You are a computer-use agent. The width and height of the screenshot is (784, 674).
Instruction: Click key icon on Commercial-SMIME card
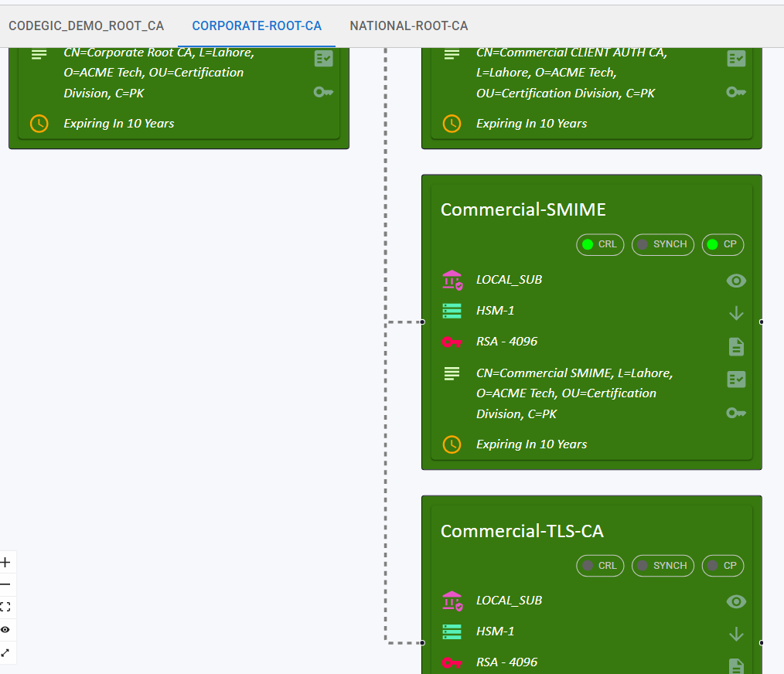tap(736, 413)
